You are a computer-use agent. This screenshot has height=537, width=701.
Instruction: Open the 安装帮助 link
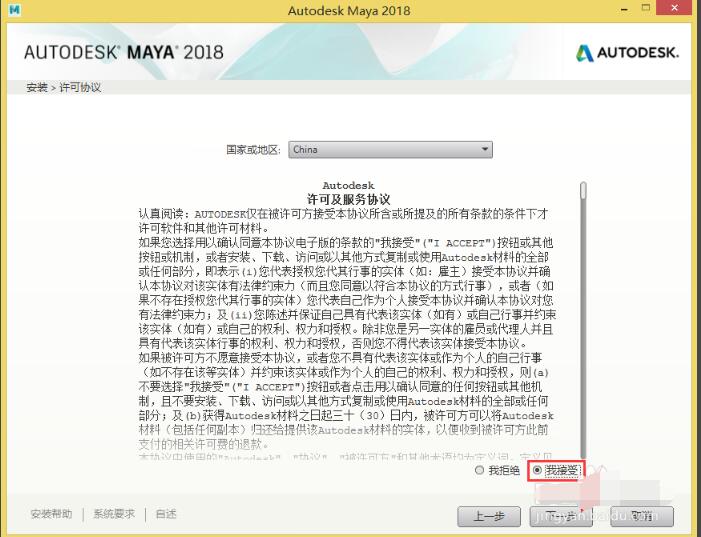tap(51, 514)
